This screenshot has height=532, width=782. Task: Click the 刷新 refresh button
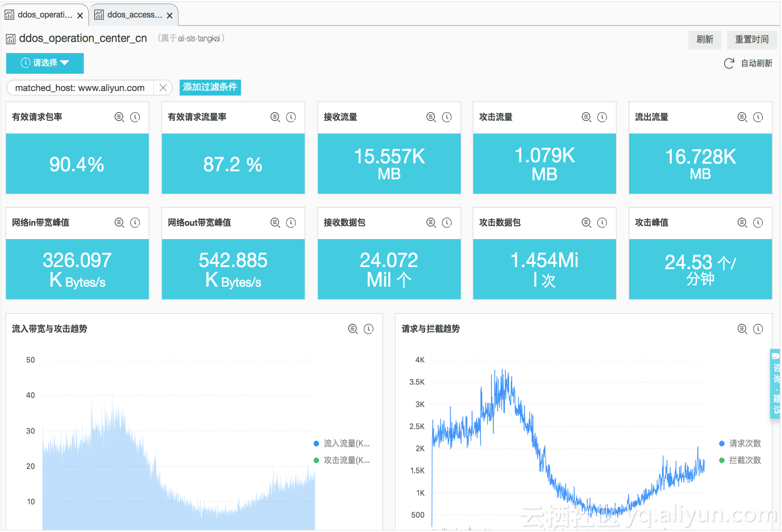pos(704,40)
